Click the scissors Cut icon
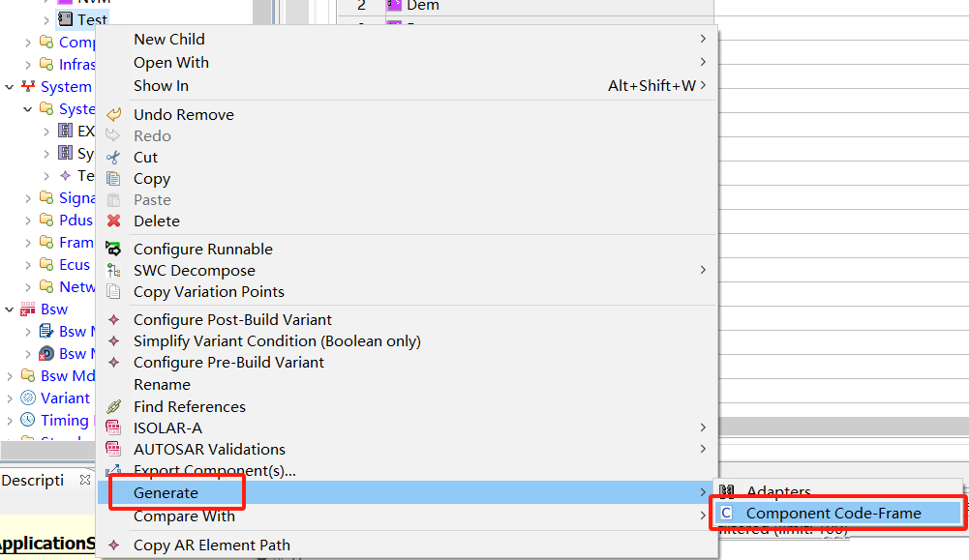 click(113, 158)
